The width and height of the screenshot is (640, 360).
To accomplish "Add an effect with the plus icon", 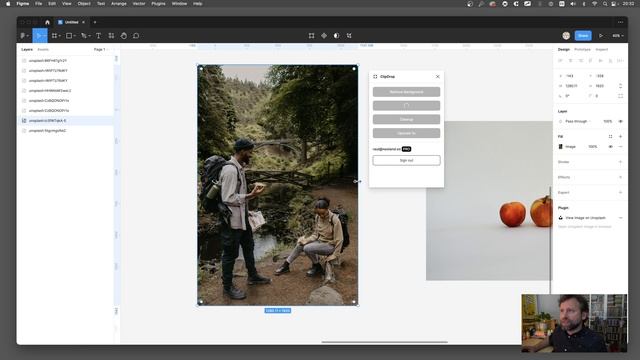I will (620, 177).
